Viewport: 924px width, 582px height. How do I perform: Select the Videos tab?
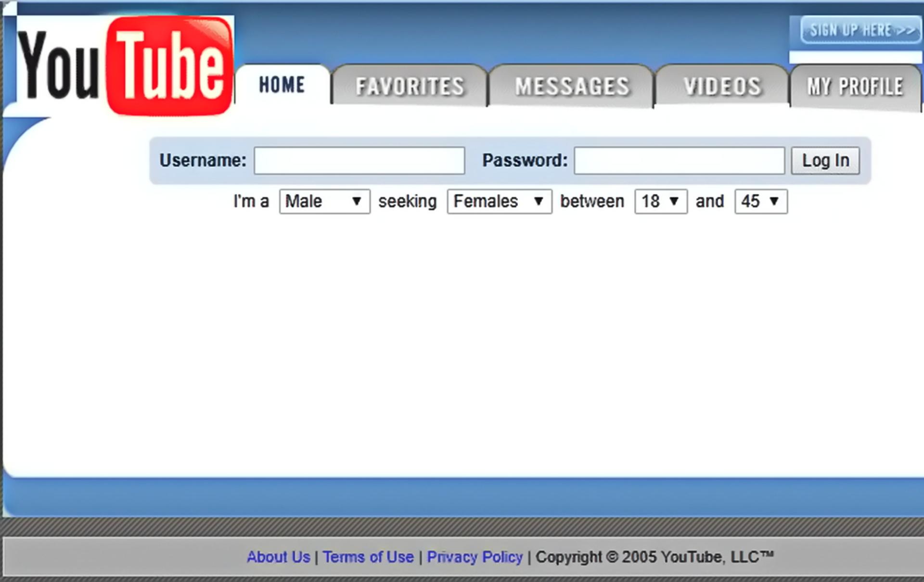722,86
